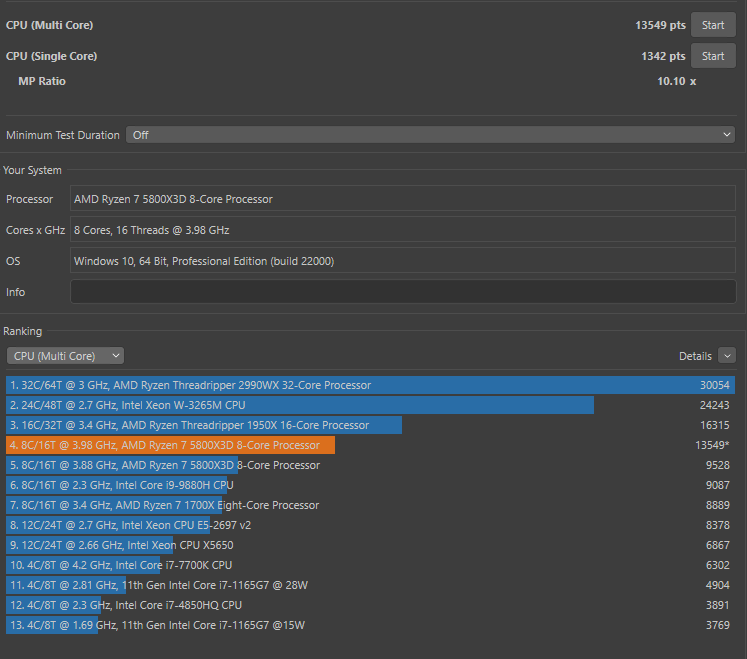
Task: Start the CPU Single Core benchmark
Action: coord(713,56)
